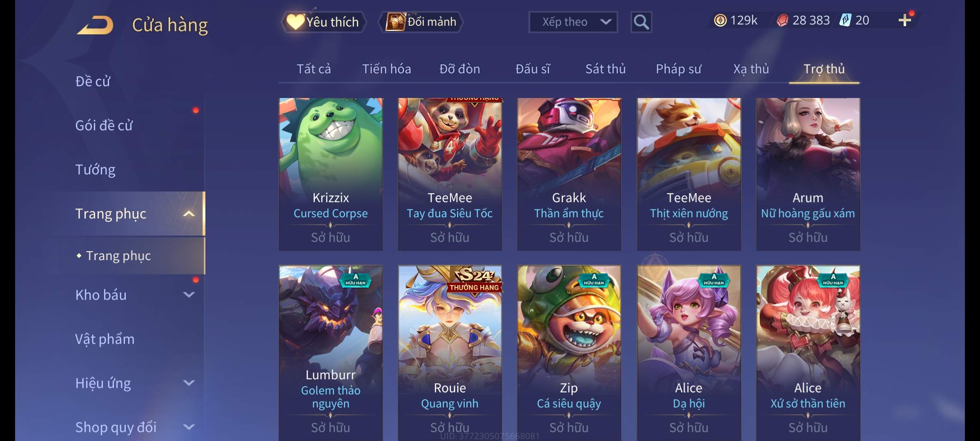Tap the plus icon to add currency

(905, 20)
